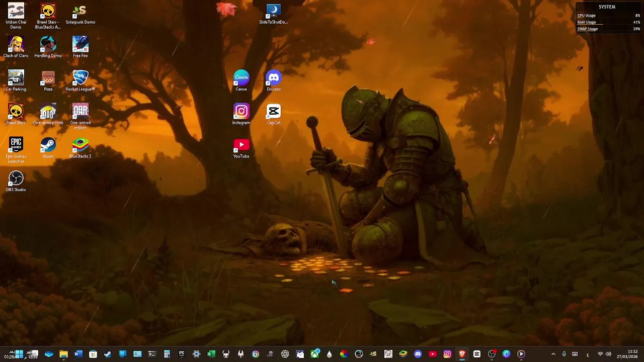644x362 pixels.
Task: Switch the input language indicator
Action: (588, 354)
